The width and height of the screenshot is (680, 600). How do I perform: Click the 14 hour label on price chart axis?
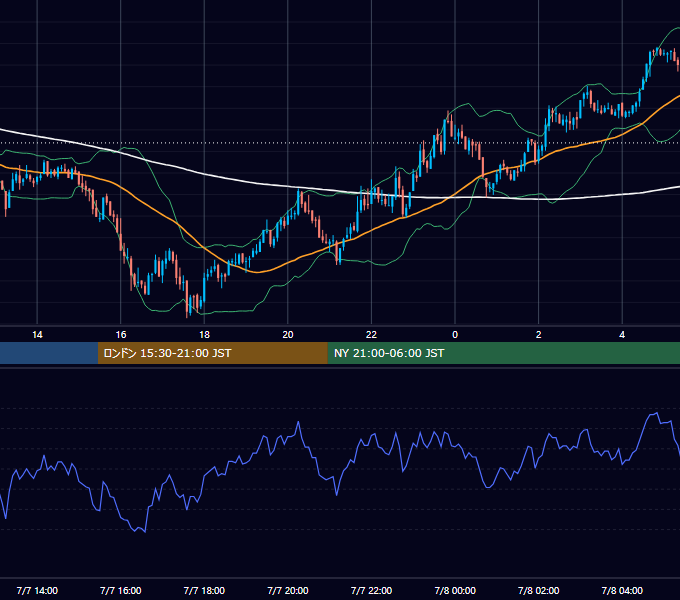pos(37,335)
